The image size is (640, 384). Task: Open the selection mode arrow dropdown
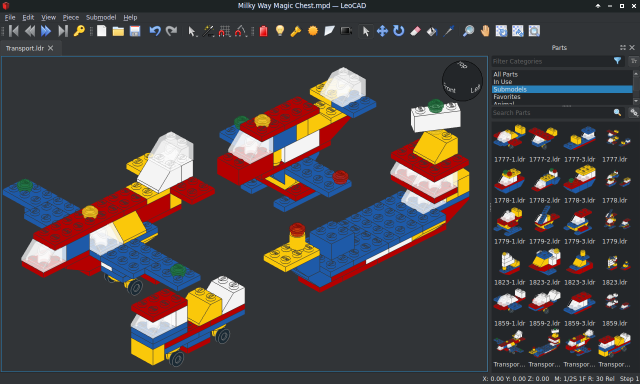(x=191, y=31)
